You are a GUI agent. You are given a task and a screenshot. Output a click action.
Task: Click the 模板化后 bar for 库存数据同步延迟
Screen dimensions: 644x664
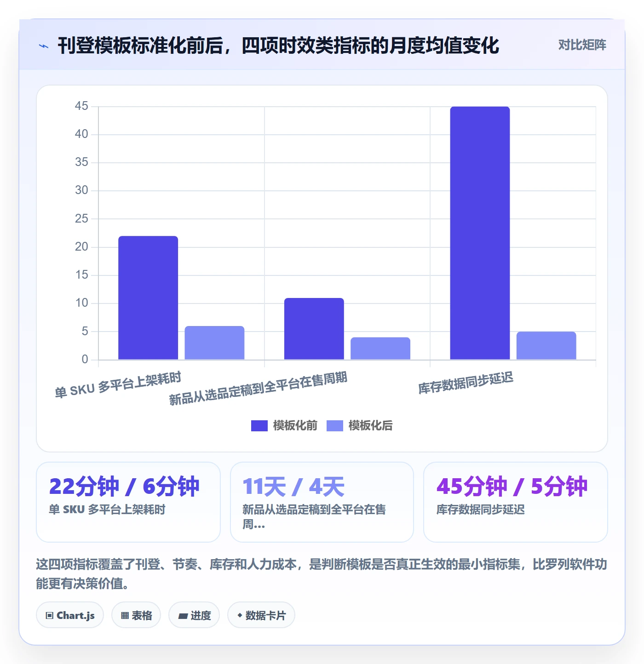point(546,345)
